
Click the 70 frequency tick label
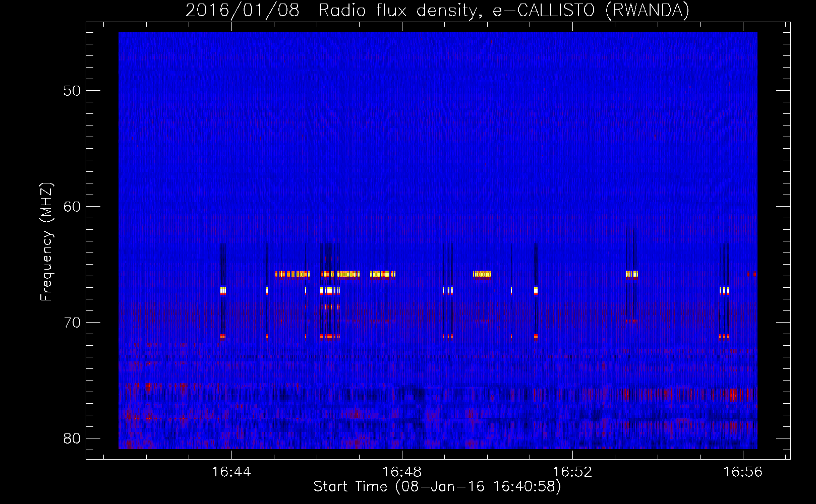coord(72,323)
